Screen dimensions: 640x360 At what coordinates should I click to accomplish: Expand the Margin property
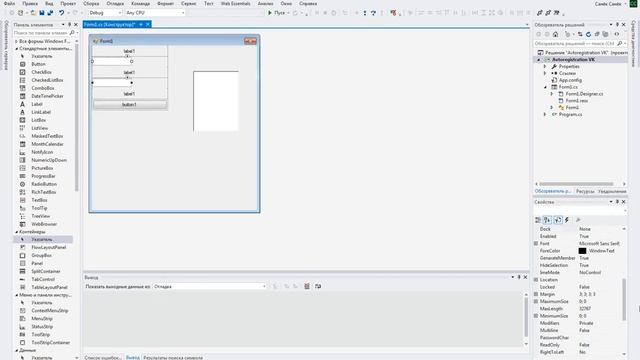click(536, 294)
